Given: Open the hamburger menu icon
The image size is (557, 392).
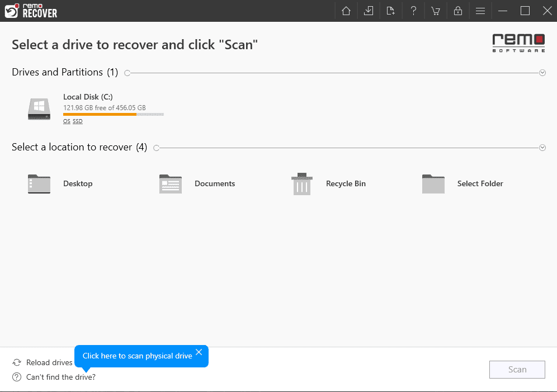Looking at the screenshot, I should click(480, 11).
